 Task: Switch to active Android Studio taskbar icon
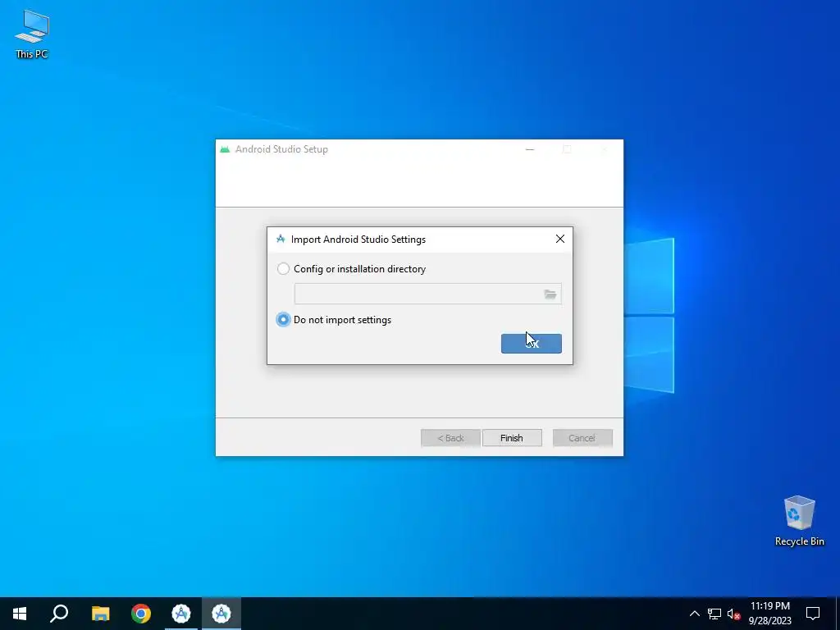click(221, 614)
